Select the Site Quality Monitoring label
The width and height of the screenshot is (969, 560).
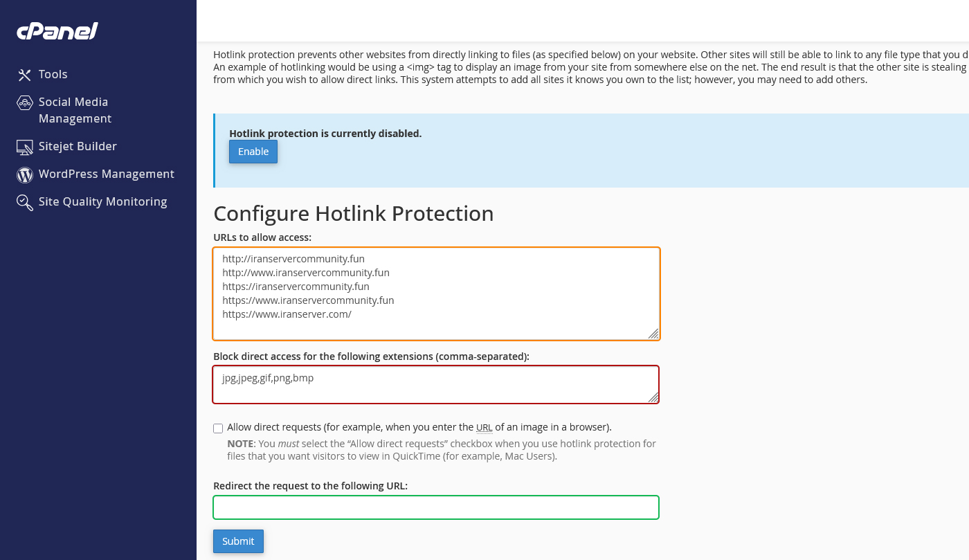[x=103, y=201]
